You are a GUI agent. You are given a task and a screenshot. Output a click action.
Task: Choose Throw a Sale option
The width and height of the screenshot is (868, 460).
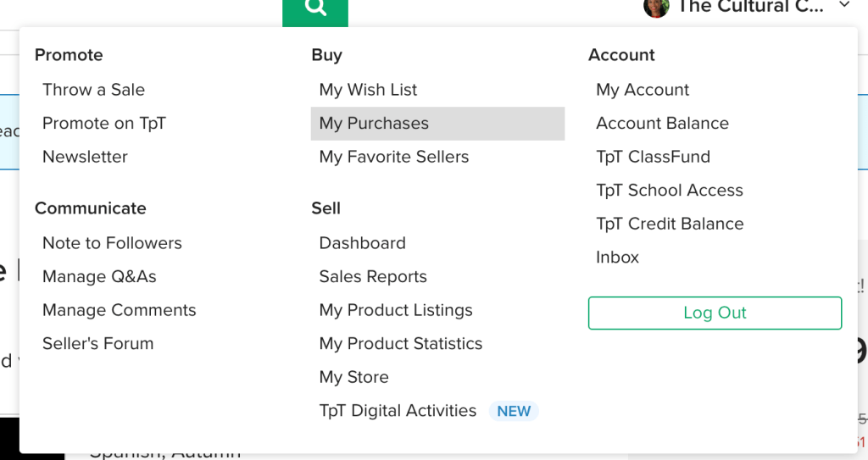[93, 90]
